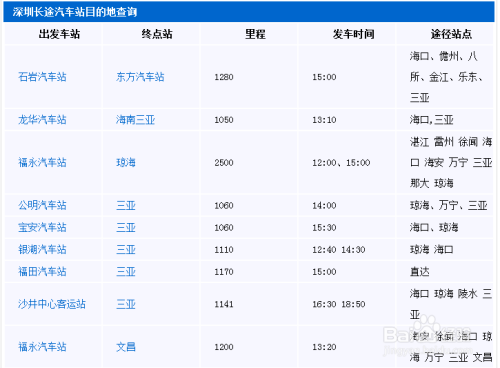The image size is (500, 368).
Task: Click the 海口,三亚 route cell
Action: [432, 120]
